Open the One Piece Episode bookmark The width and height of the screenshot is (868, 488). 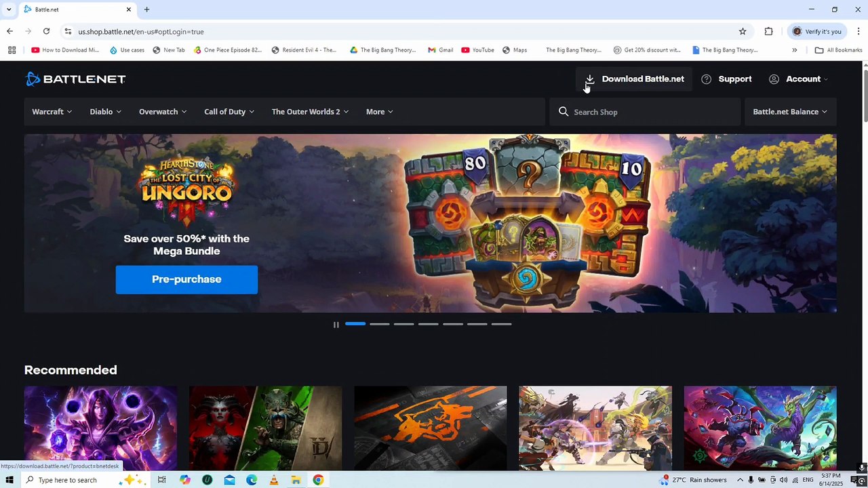(x=227, y=50)
